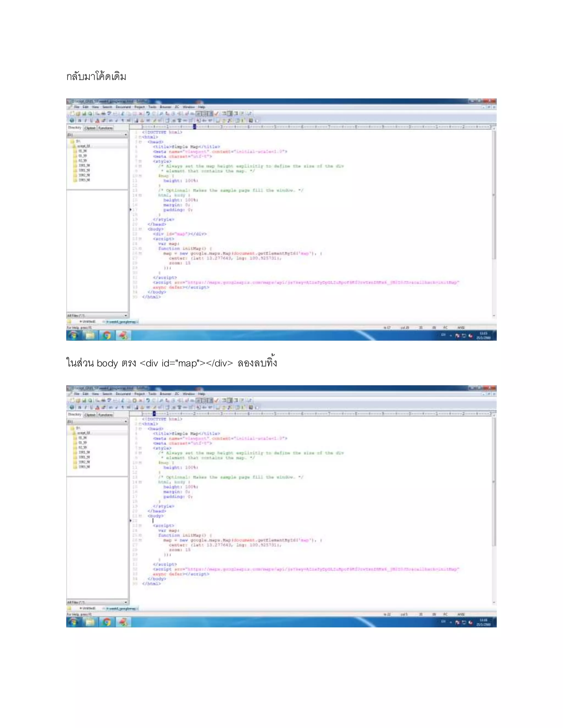Click EditPlus taskbar icon in second screenshot
The image size is (563, 728).
[123, 622]
